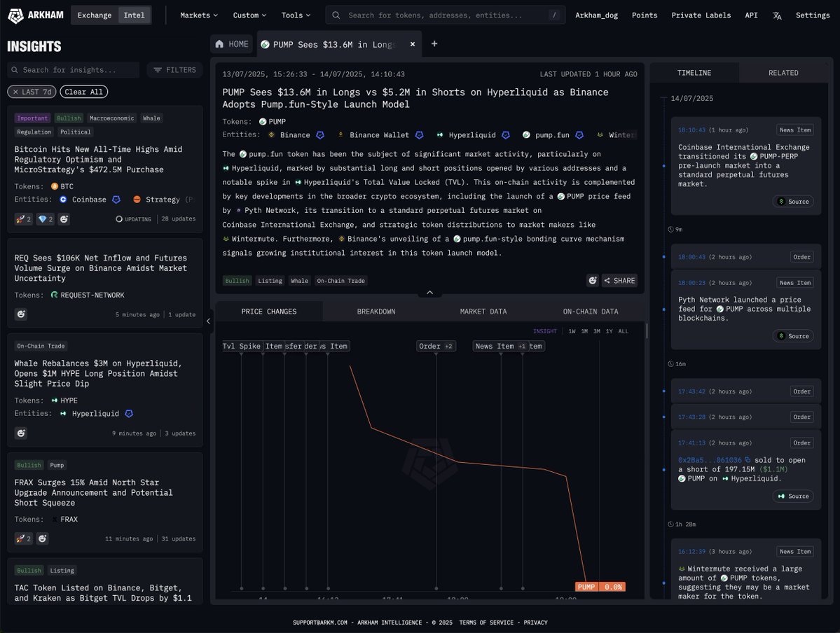The image size is (840, 633).
Task: Go to the HOME tab
Action: point(232,44)
